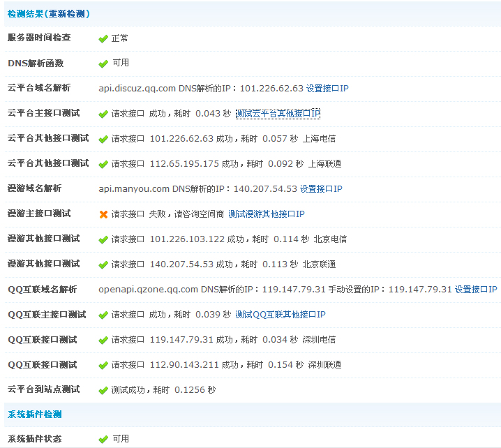This screenshot has height=448, width=501.
Task: Click green check icon for 云平台主接口测试
Action: tap(103, 114)
